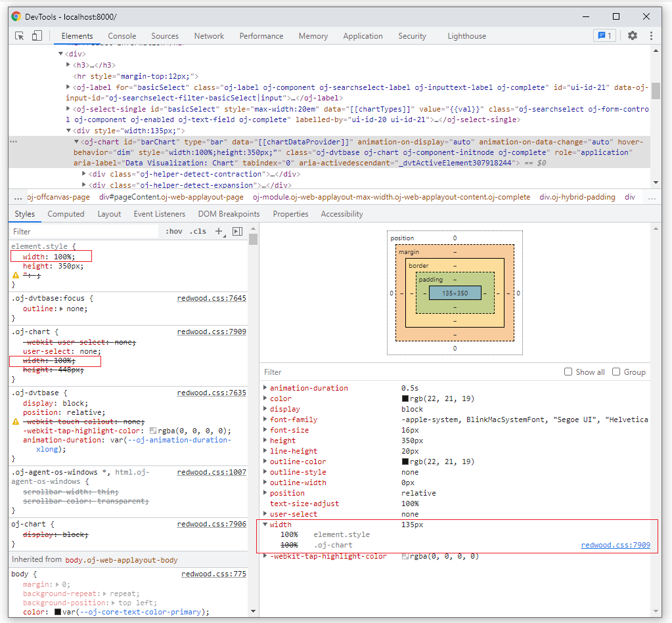The width and height of the screenshot is (672, 623).
Task: Enable the Group checkbox
Action: [x=616, y=372]
